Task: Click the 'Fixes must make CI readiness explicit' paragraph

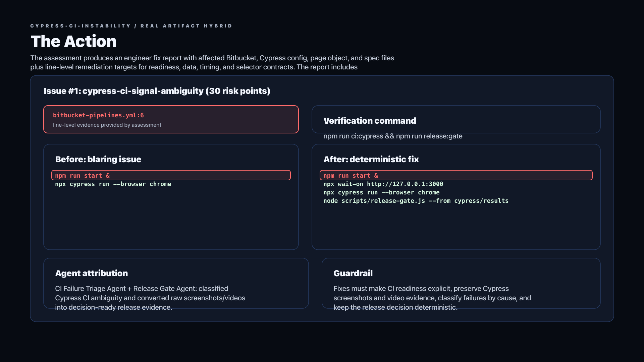Action: [x=432, y=298]
